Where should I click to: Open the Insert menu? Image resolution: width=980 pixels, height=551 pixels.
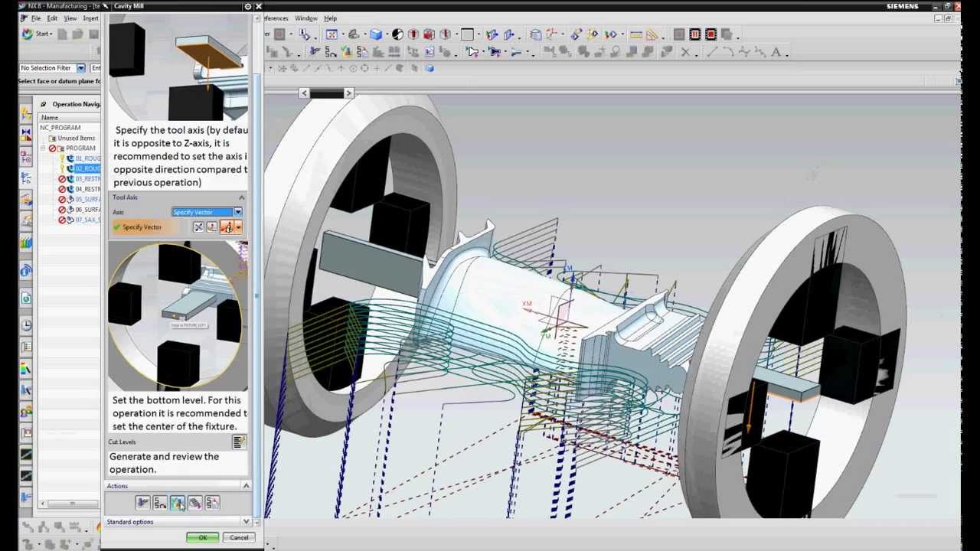pyautogui.click(x=90, y=18)
